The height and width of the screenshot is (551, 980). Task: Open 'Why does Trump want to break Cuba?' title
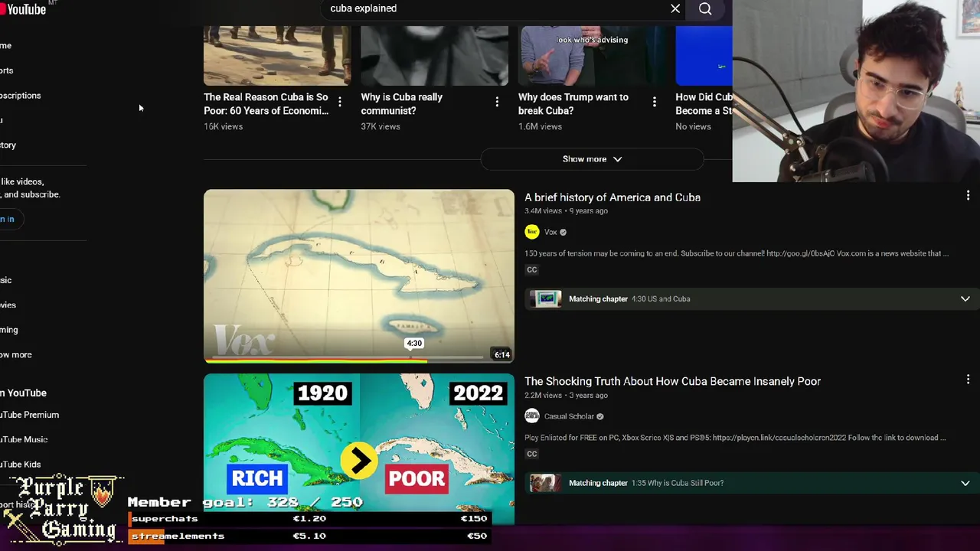(x=573, y=104)
